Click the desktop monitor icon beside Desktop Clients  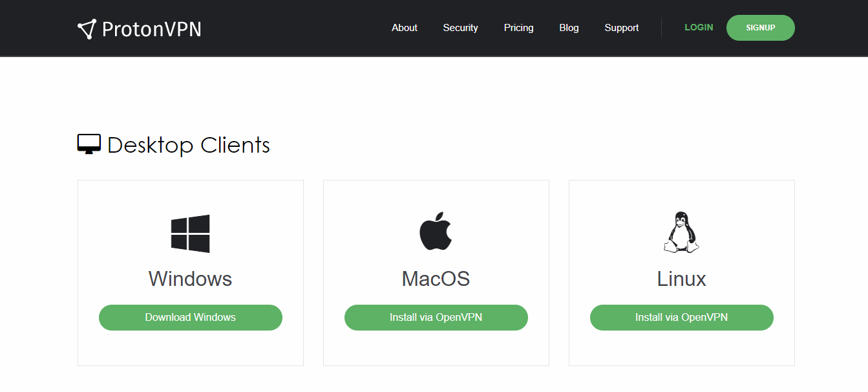89,144
